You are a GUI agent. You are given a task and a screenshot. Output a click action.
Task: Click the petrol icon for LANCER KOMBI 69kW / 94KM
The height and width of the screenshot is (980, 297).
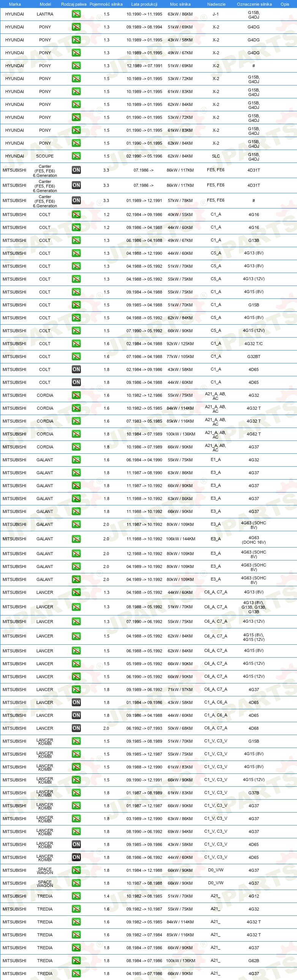[x=76, y=832]
